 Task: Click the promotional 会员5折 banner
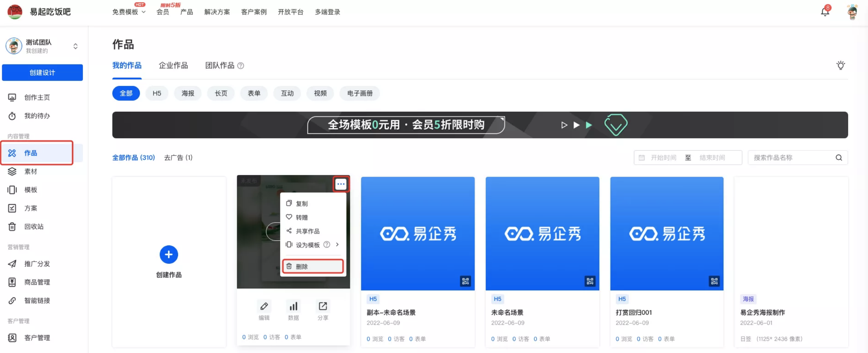pos(480,125)
